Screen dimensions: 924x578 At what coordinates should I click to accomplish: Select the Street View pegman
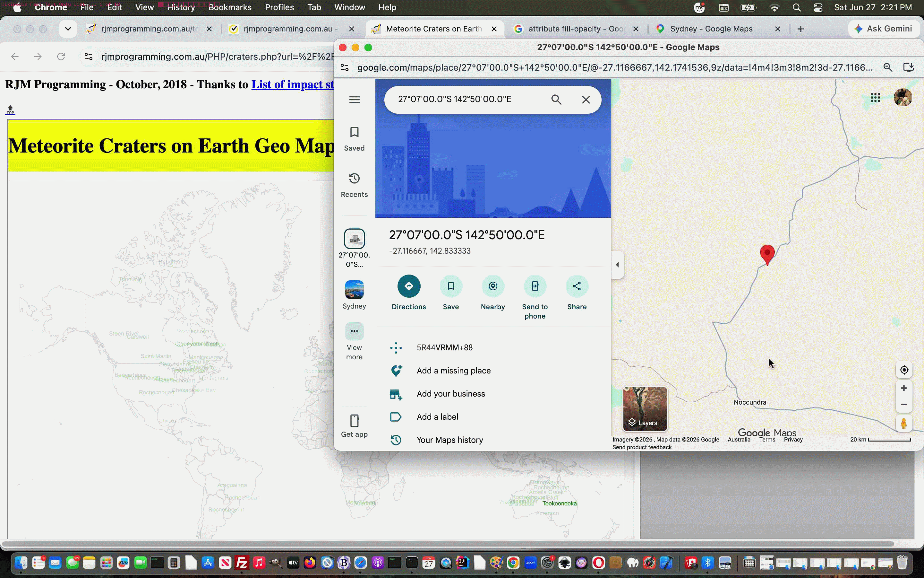click(x=904, y=424)
